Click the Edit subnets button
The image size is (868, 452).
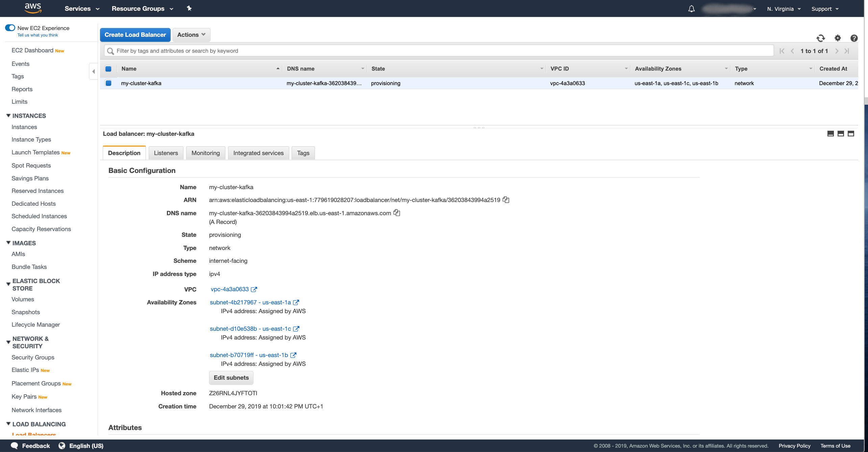pos(231,378)
